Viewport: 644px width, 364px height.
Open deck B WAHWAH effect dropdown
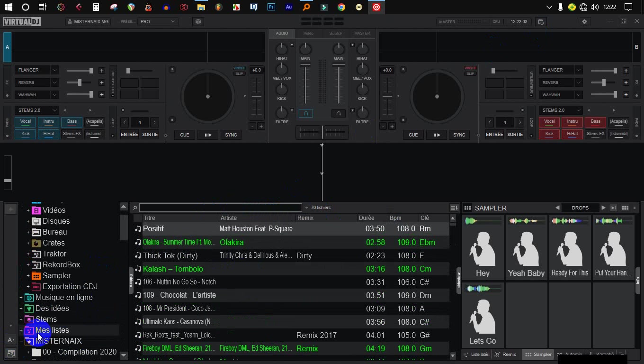tap(560, 95)
